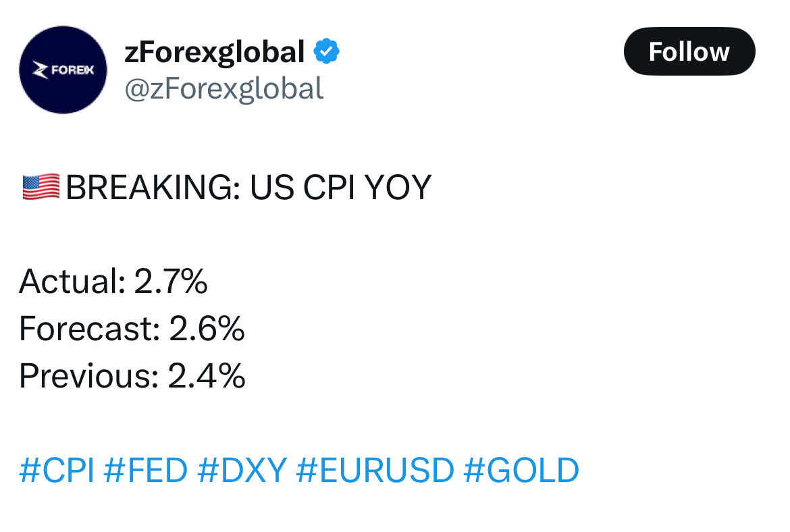Open the #EURUSD hashtag
Image resolution: width=790 pixels, height=532 pixels.
[375, 470]
